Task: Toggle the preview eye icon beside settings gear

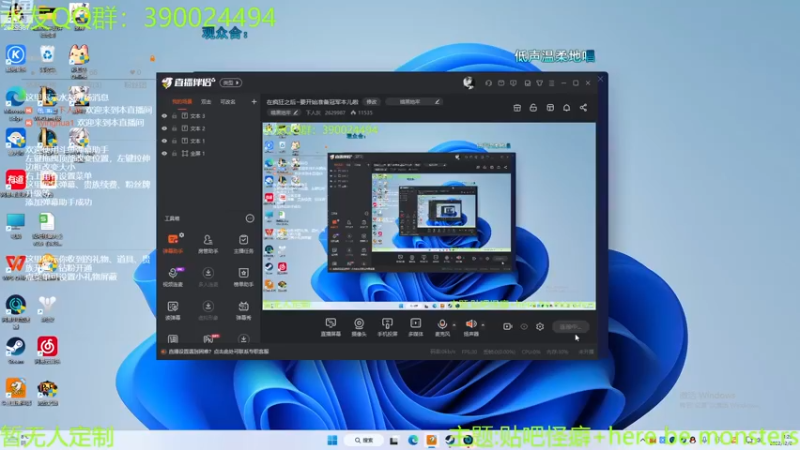Action: click(x=524, y=327)
